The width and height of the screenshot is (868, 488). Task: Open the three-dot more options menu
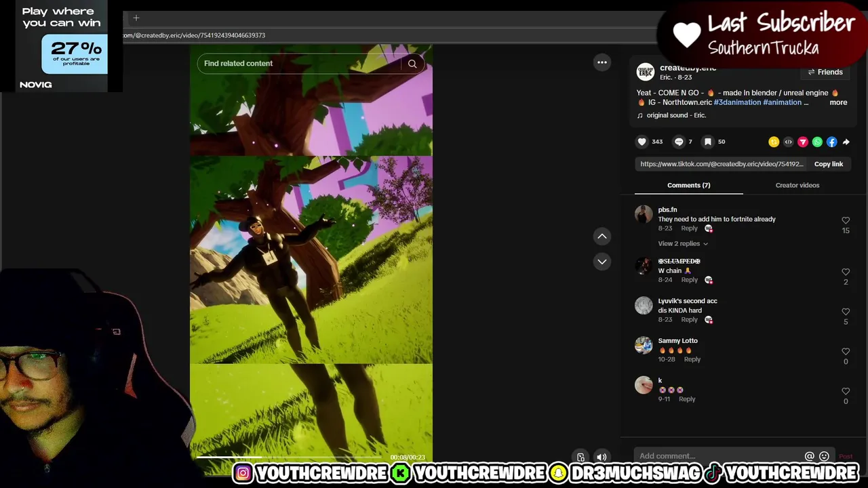click(x=601, y=62)
